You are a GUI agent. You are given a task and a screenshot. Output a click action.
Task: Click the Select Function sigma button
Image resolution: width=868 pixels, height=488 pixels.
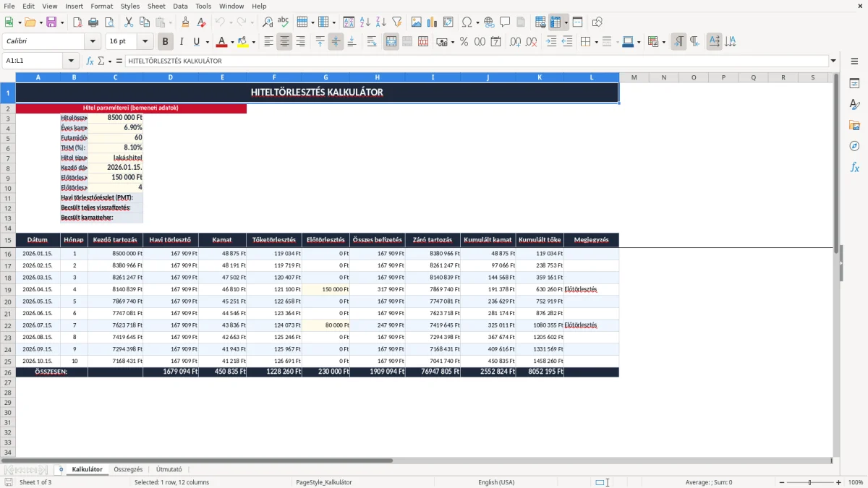(102, 61)
